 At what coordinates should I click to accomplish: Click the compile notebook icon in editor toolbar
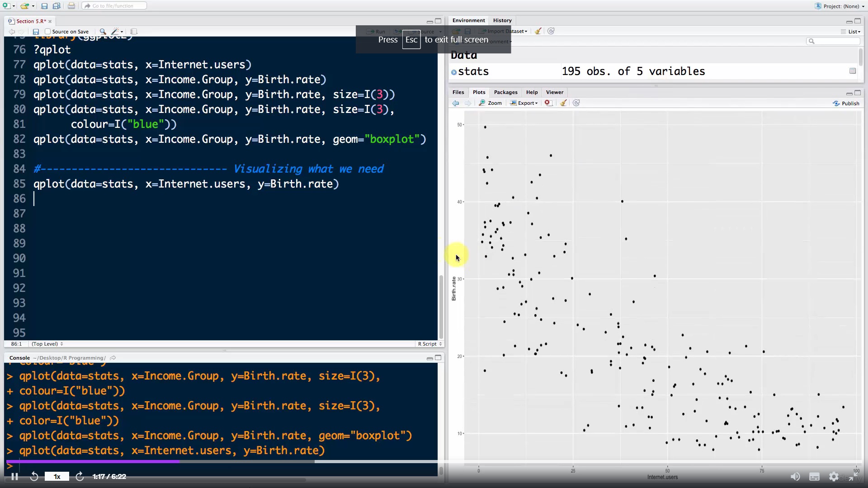[134, 32]
